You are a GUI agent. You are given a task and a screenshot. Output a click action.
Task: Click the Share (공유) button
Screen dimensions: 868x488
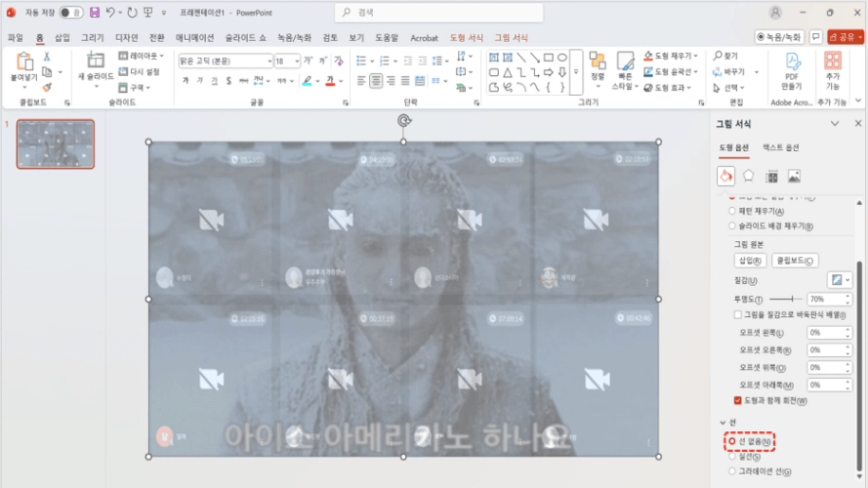point(846,36)
